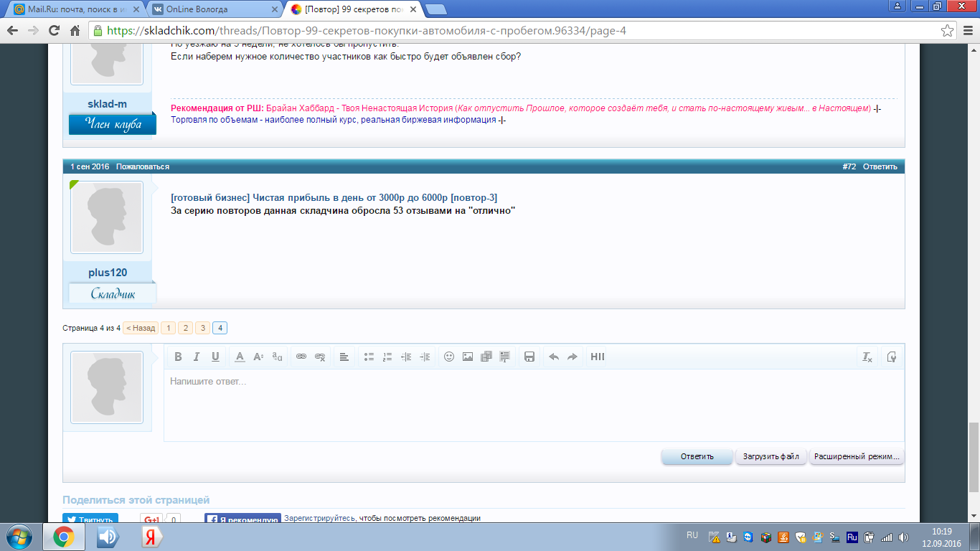
Task: Click 'Пожаловаться' on the 1 сен 2016 post
Action: click(x=143, y=166)
